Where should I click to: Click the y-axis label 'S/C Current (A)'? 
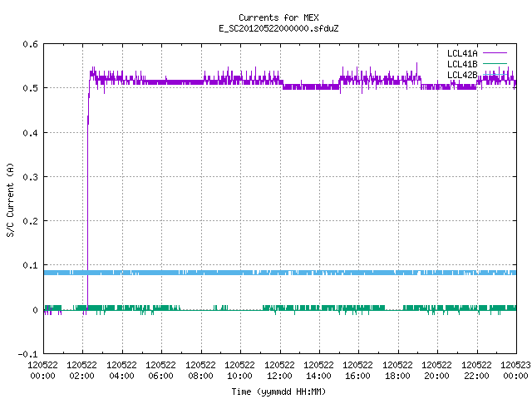coord(11,199)
